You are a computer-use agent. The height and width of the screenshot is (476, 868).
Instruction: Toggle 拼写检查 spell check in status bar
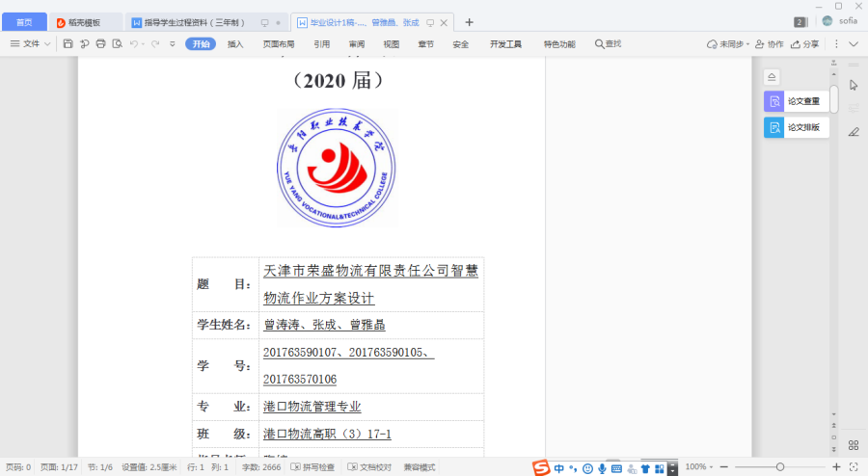click(312, 467)
